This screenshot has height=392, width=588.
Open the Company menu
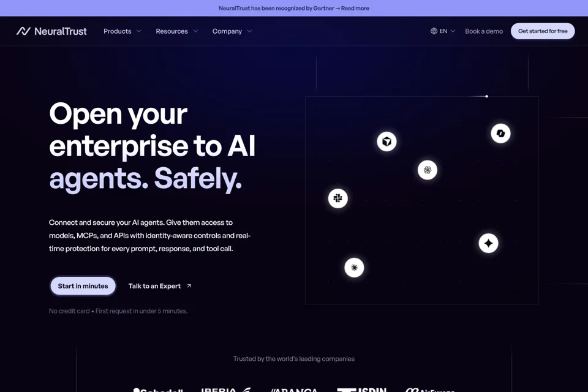[227, 31]
